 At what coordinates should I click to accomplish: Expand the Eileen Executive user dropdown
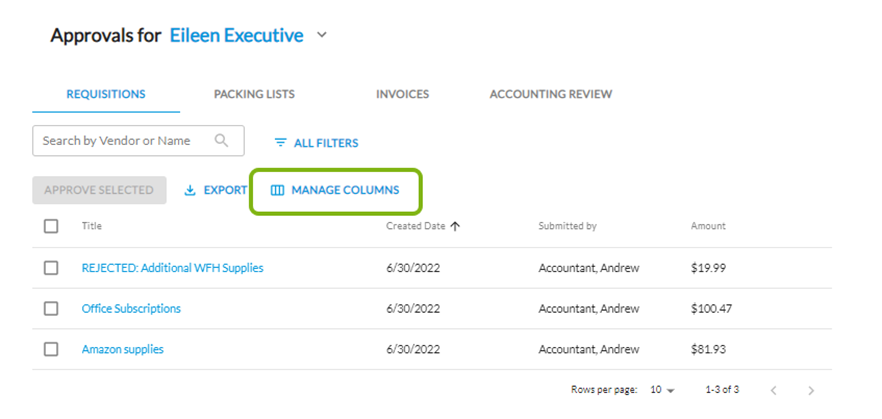click(x=322, y=35)
